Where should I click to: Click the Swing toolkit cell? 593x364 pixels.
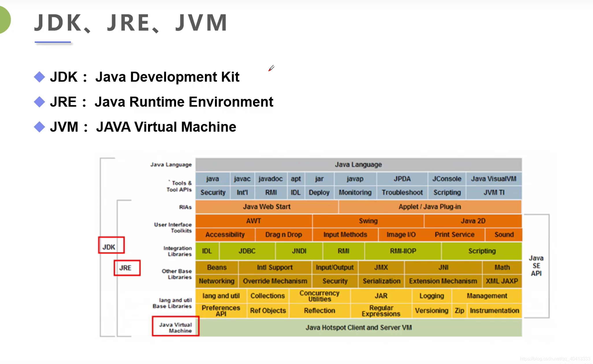tap(368, 221)
